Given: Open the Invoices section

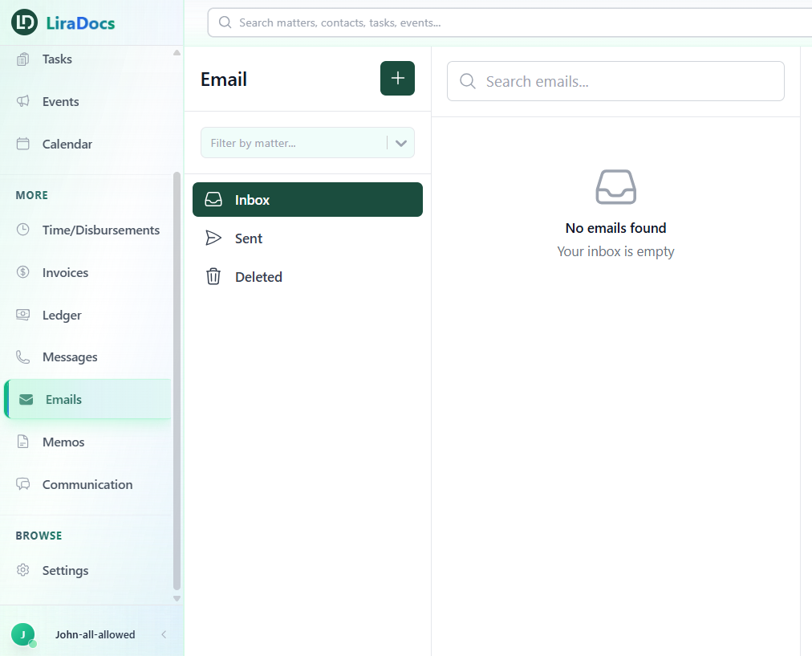Looking at the screenshot, I should [x=65, y=273].
